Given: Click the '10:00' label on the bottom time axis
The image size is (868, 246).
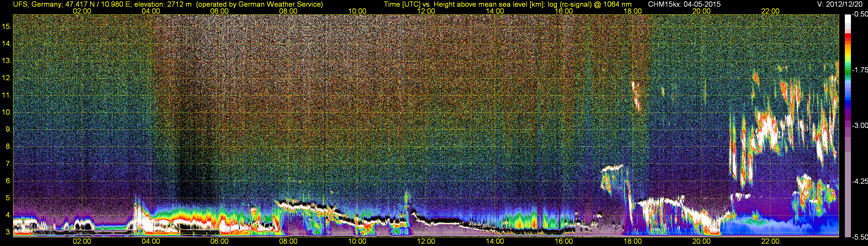Looking at the screenshot, I should tap(357, 241).
